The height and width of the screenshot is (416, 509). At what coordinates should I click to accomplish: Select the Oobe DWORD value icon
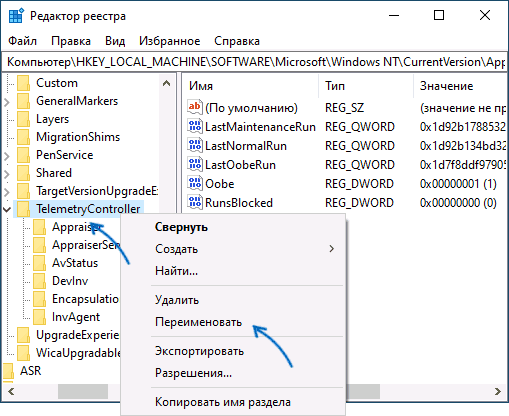[x=195, y=183]
